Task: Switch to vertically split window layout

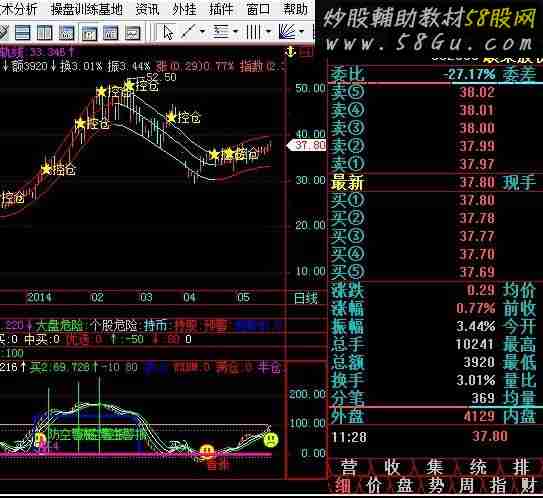Action: pyautogui.click(x=44, y=33)
